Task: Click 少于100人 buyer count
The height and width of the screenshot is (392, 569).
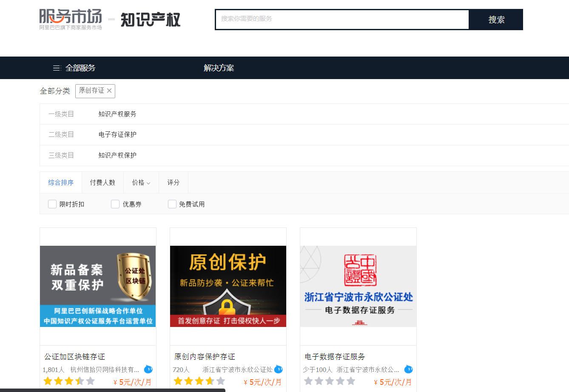Action: tap(318, 369)
